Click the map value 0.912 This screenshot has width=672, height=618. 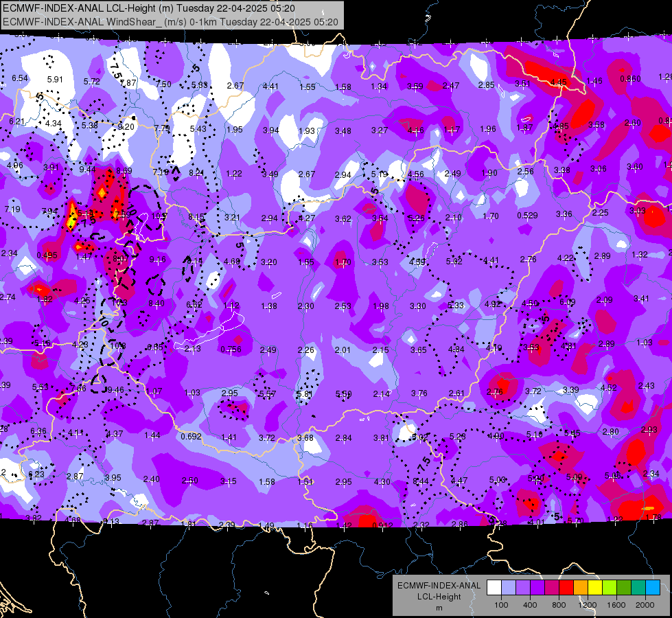click(383, 525)
